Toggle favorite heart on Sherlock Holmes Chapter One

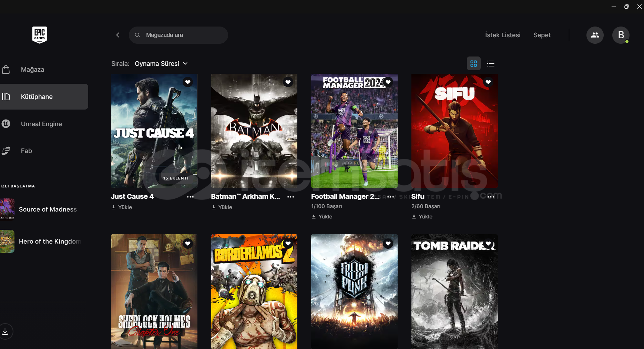[x=188, y=244]
